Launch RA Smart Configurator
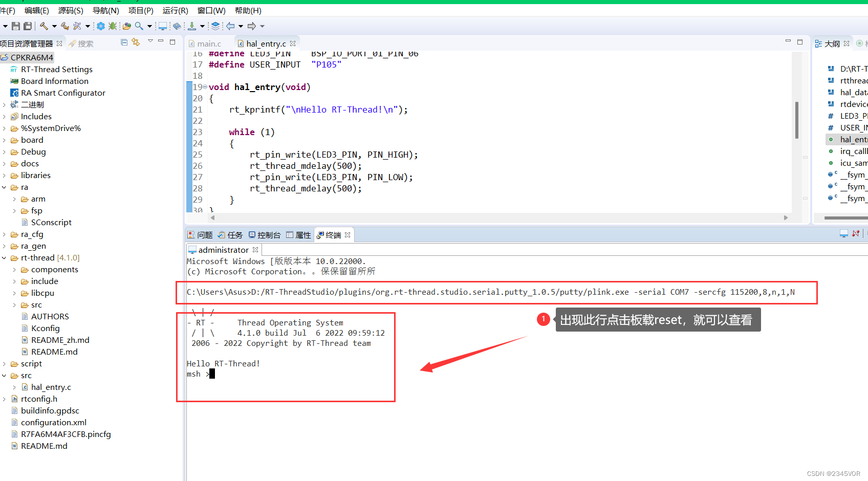Viewport: 868px width, 481px height. 58,93
